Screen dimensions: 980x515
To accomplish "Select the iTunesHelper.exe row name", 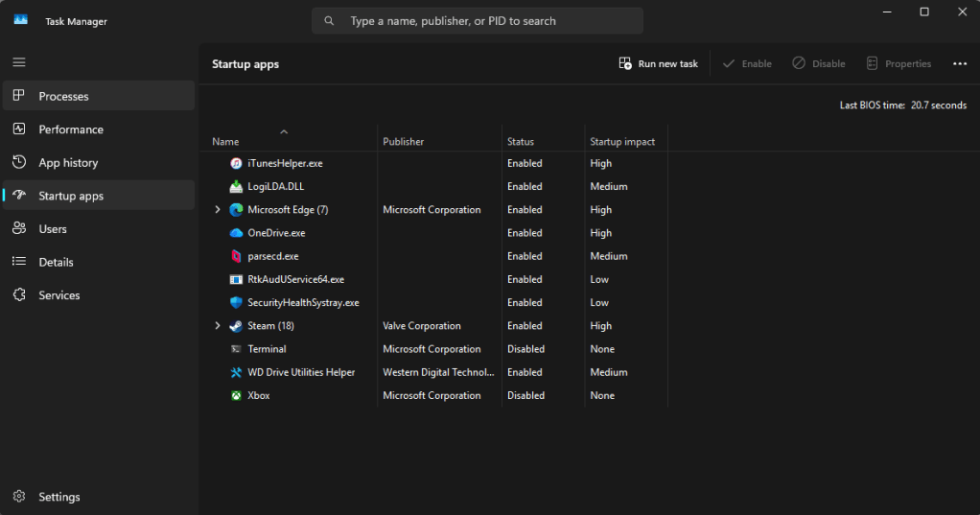I will 285,163.
